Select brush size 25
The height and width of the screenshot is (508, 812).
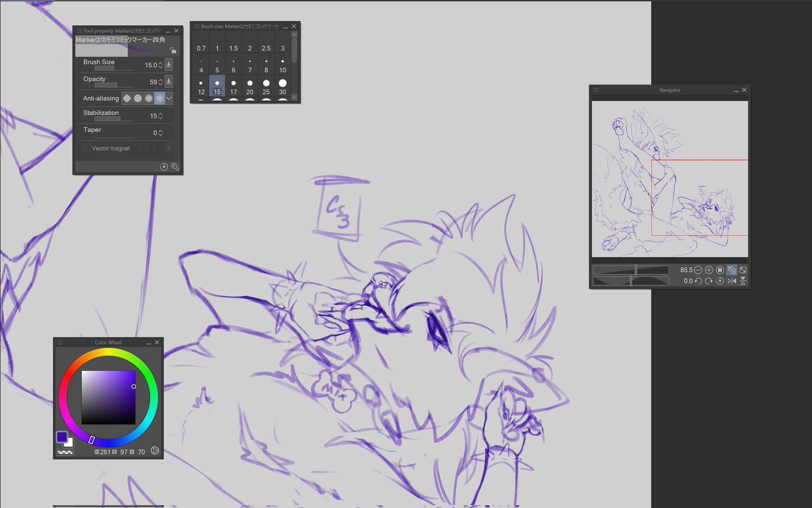266,87
